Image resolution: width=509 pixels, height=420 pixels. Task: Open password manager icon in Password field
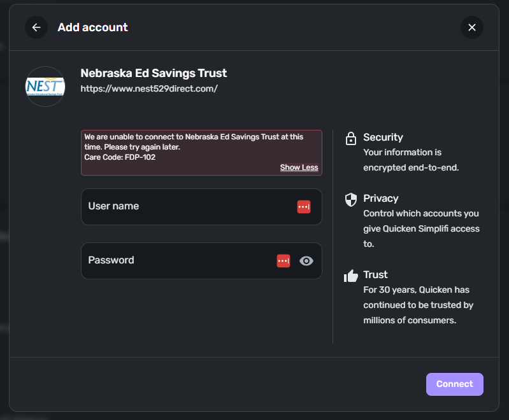(283, 261)
